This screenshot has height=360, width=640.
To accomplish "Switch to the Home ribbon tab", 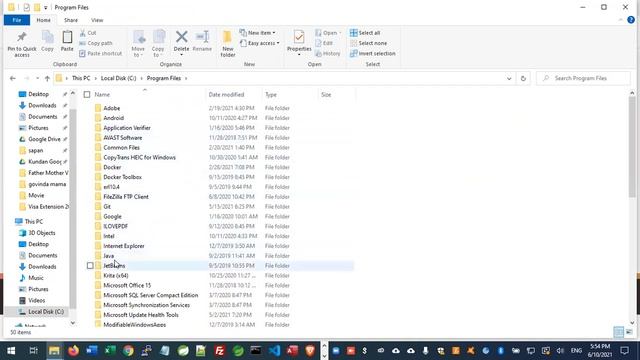I will (44, 20).
